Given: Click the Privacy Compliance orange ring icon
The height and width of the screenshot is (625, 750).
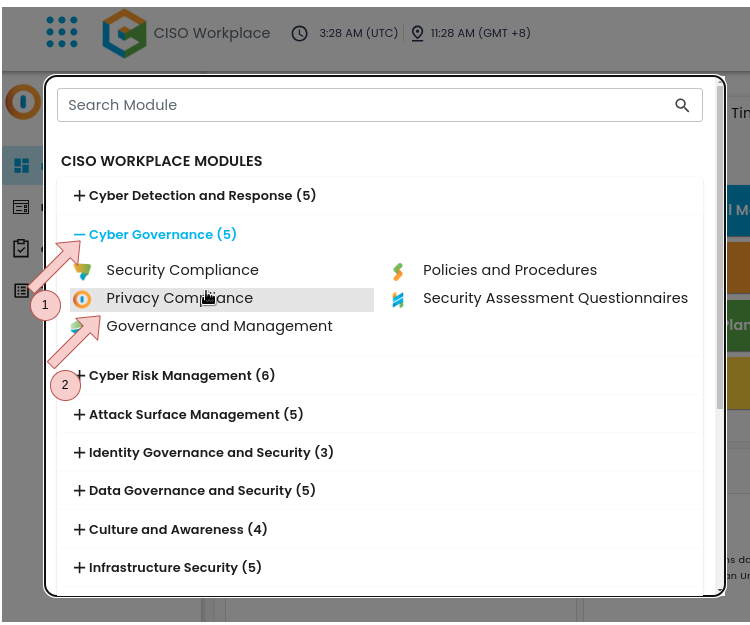Looking at the screenshot, I should 82,299.
